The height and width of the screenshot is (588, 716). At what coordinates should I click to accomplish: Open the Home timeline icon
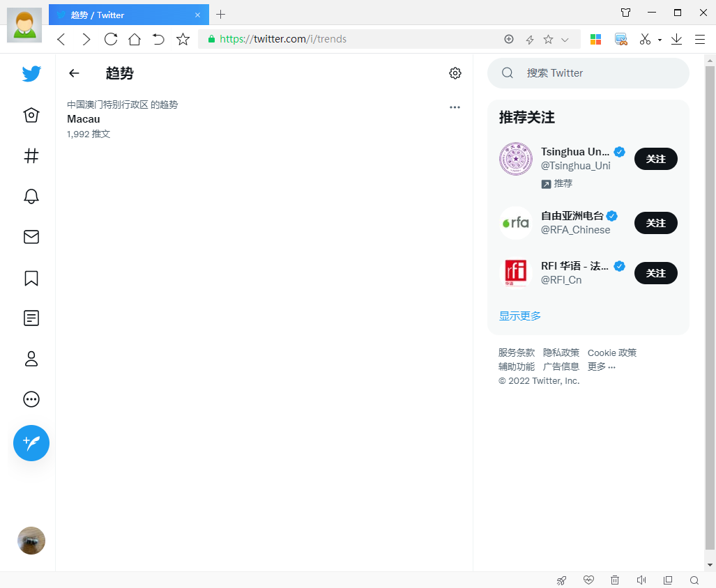click(x=31, y=115)
